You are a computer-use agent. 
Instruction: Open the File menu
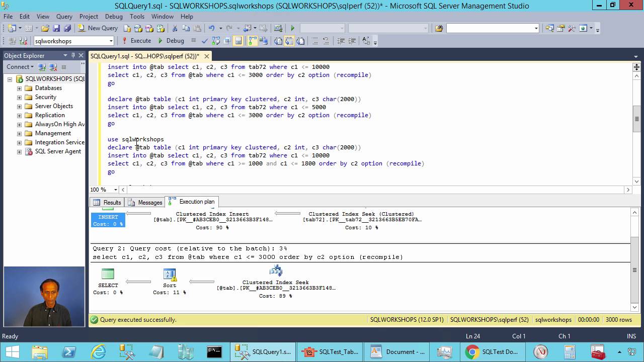tap(8, 17)
